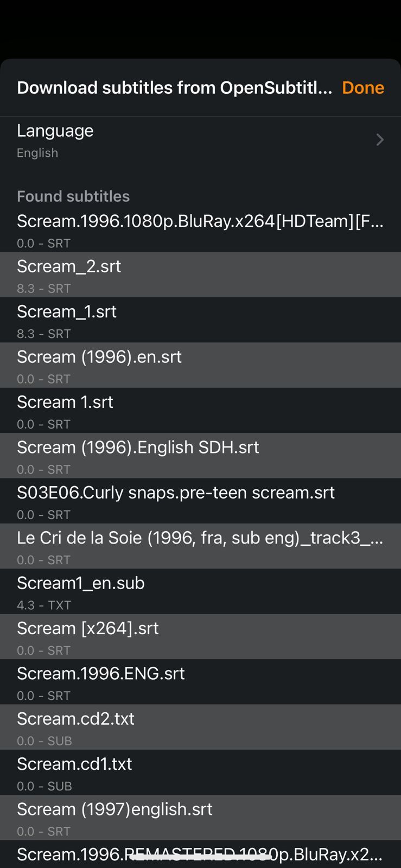This screenshot has width=401, height=868.
Task: Download Scream.1996.ENG.srt subtitle
Action: (x=201, y=682)
